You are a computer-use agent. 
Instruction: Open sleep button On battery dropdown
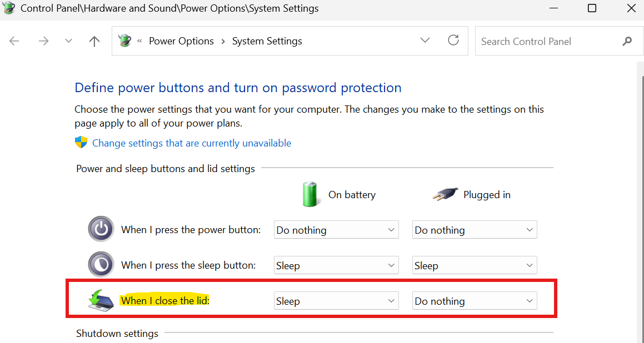pos(336,265)
